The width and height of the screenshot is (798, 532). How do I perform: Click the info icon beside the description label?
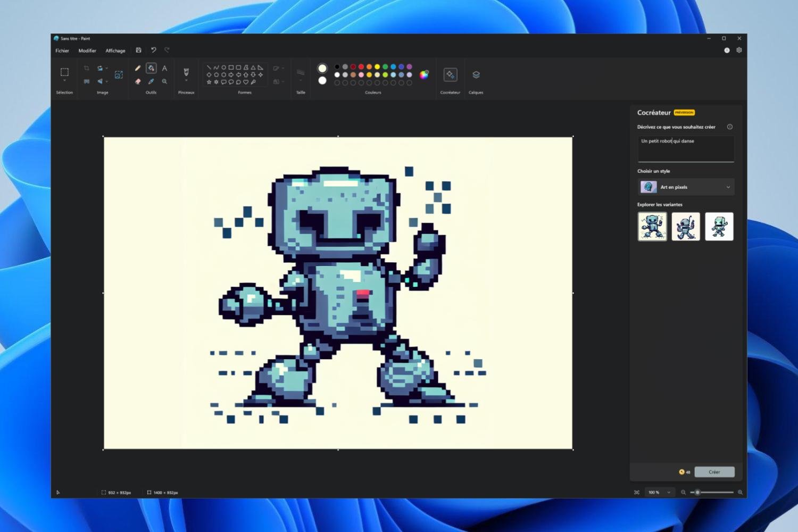point(730,127)
